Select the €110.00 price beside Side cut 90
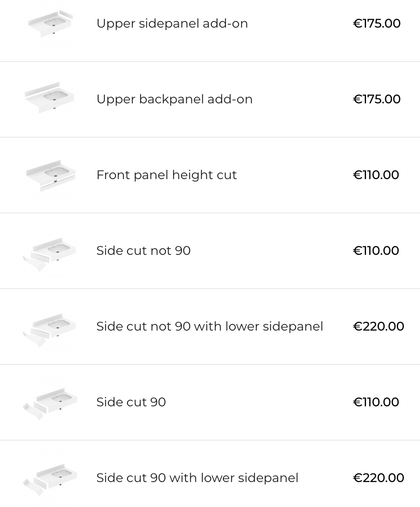The image size is (420, 507). (376, 402)
